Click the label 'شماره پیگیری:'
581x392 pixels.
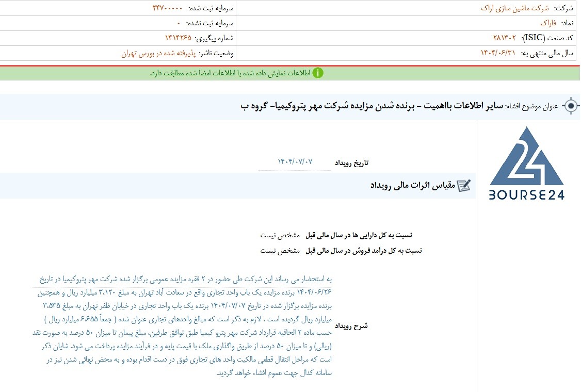tap(214, 38)
